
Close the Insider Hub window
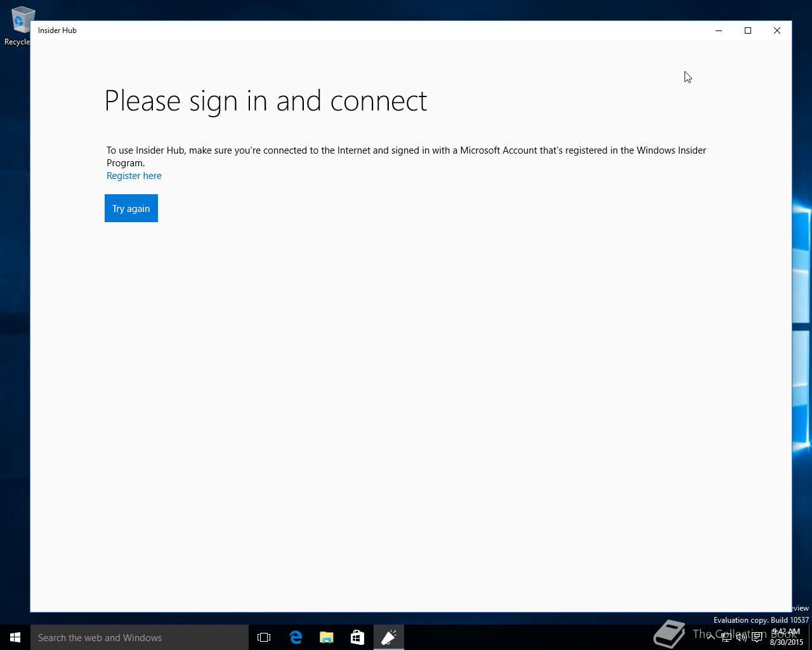[x=777, y=30]
